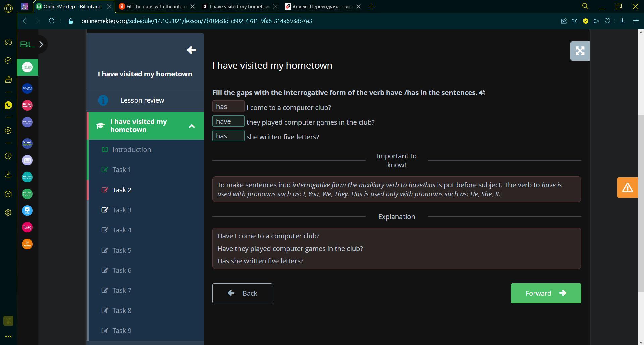This screenshot has height=345, width=644.
Task: Open History clock icon in sidebar
Action: (8, 156)
